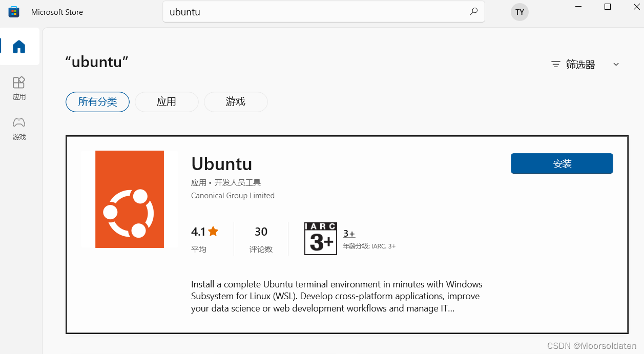Open the 游戏 section in sidebar

(x=19, y=129)
